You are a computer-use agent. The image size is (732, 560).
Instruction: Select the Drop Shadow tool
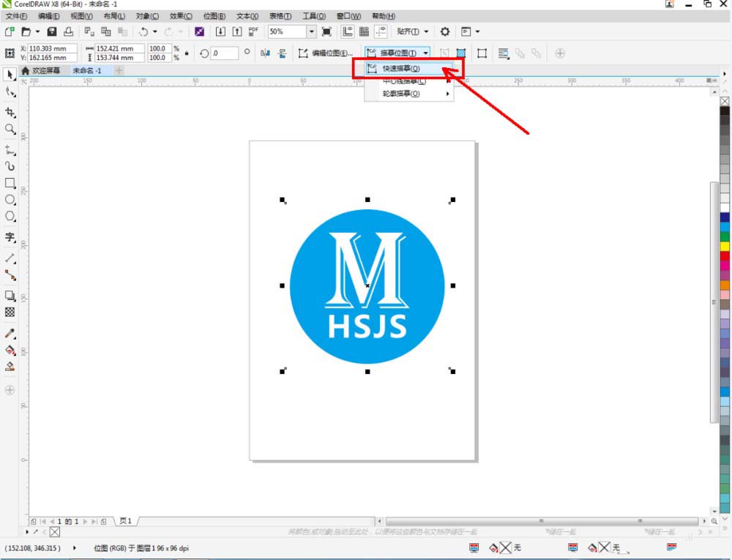click(x=10, y=296)
